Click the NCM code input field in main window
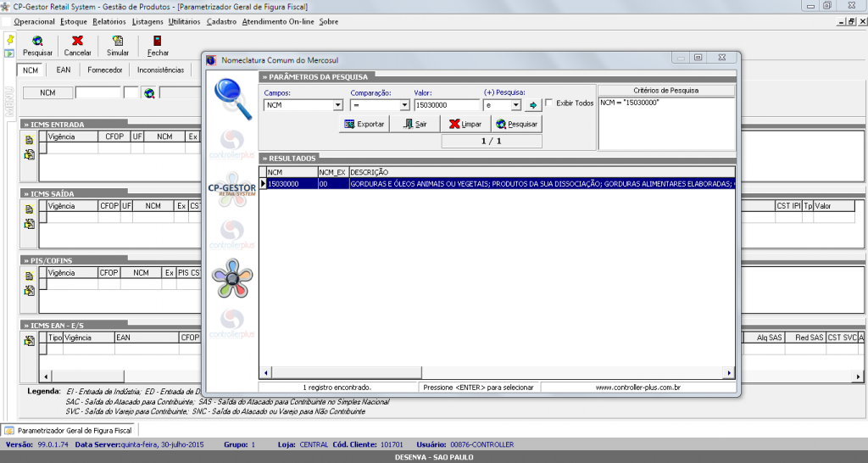Screen dimensions: 868x463 pos(98,93)
